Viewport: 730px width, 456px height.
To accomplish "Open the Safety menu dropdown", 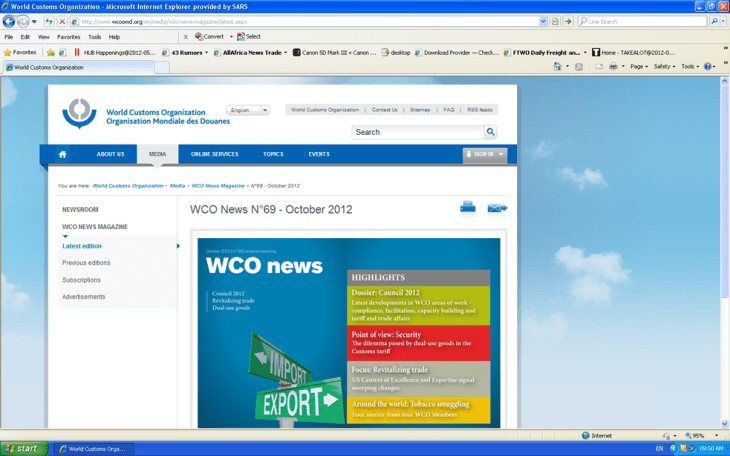I will click(664, 67).
